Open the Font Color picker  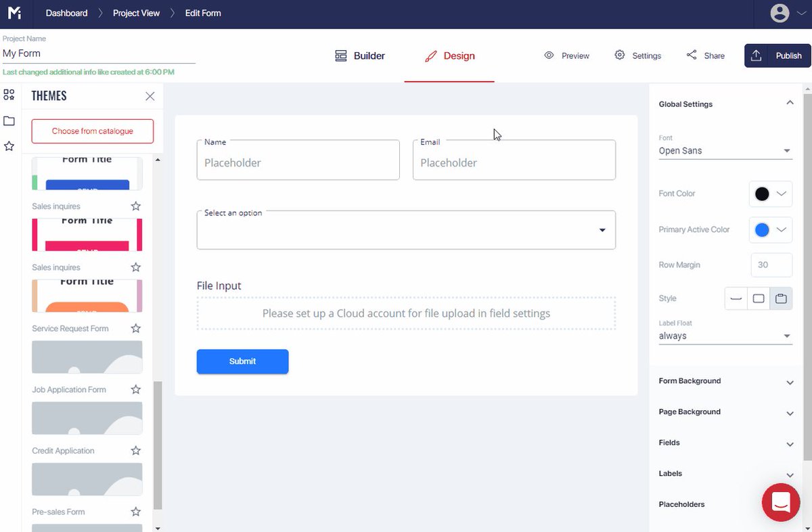(771, 194)
